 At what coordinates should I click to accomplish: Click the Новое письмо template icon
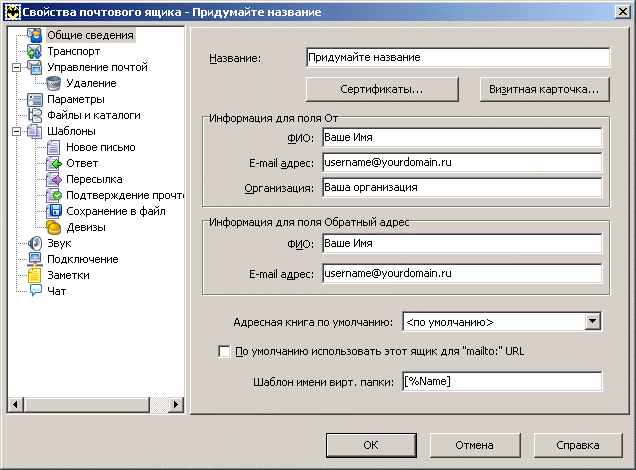[x=54, y=147]
